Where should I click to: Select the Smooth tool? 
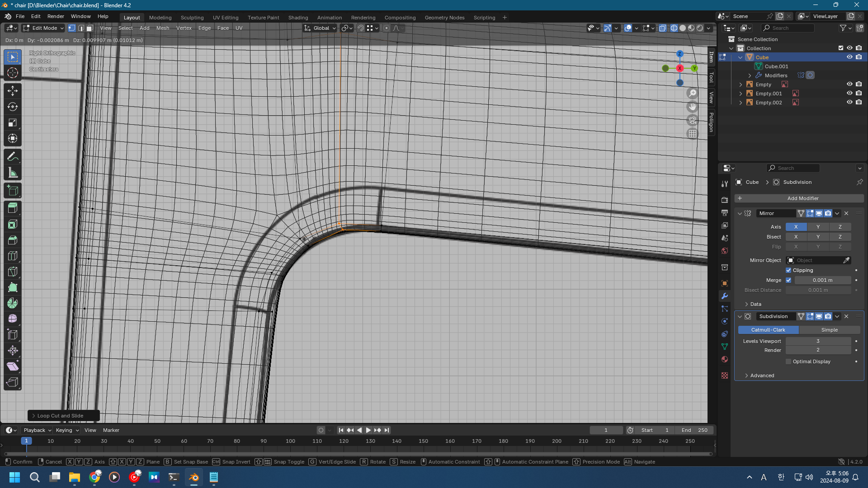click(13, 319)
